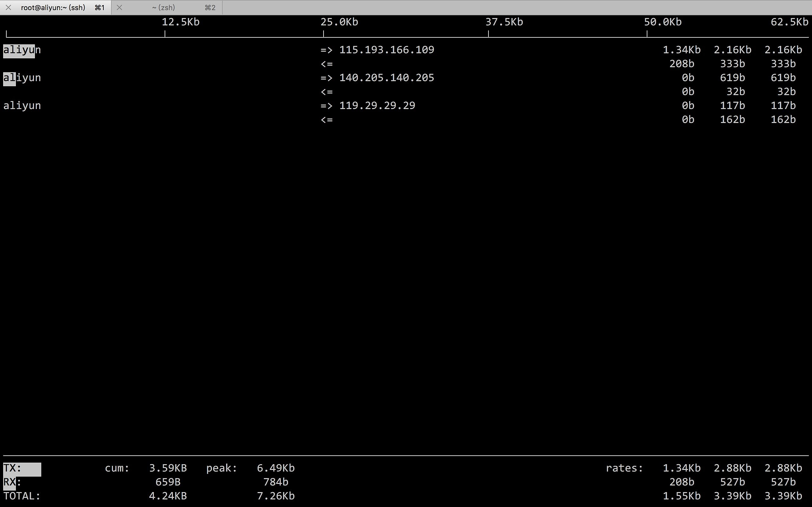Click the IP address 140.205.140.205
This screenshot has width=812, height=507.
pyautogui.click(x=387, y=77)
